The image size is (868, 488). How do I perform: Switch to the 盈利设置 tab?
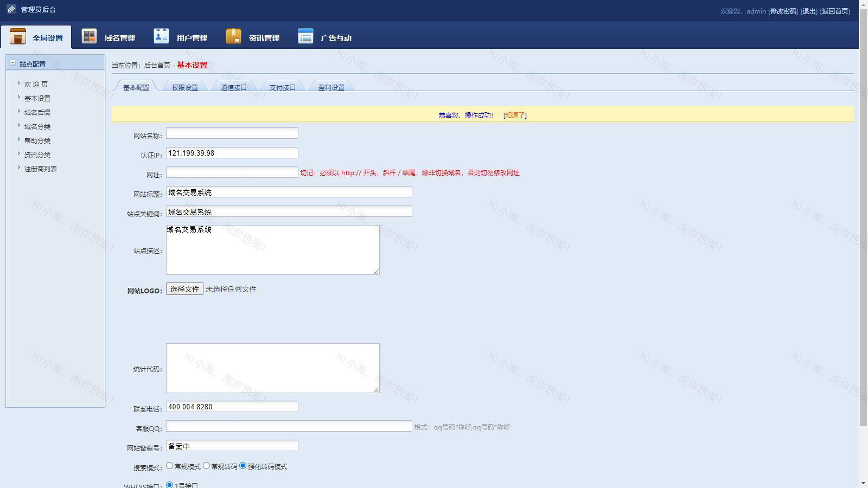(331, 87)
